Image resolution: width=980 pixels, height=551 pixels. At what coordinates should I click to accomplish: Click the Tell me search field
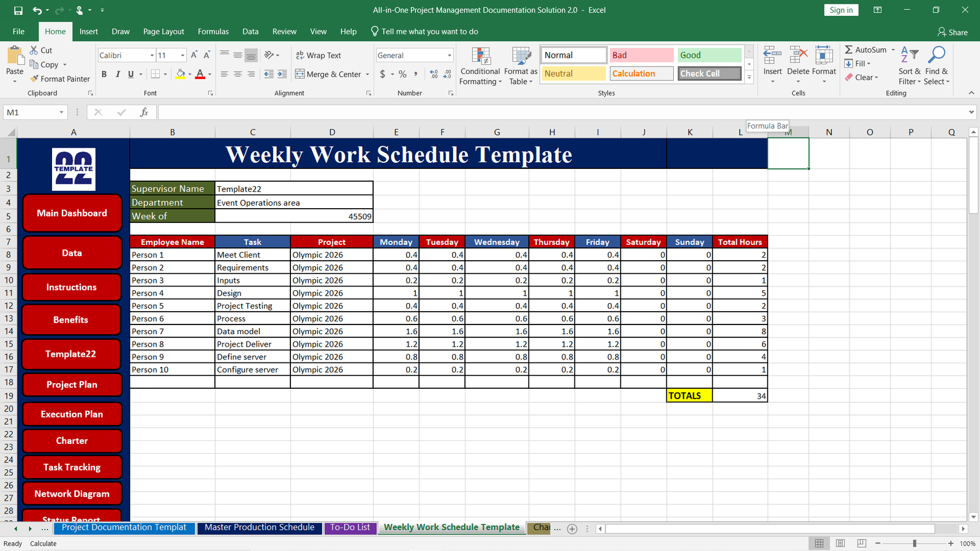(424, 31)
